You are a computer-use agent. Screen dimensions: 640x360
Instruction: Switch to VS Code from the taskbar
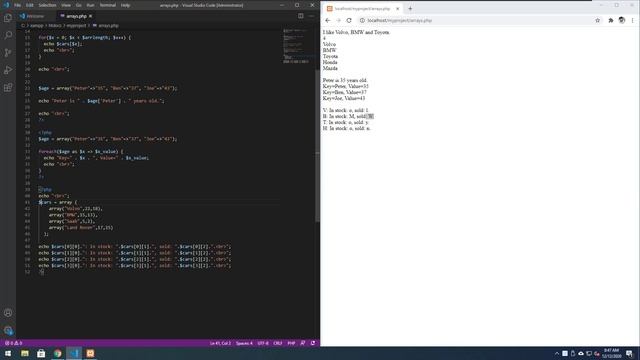[74, 353]
